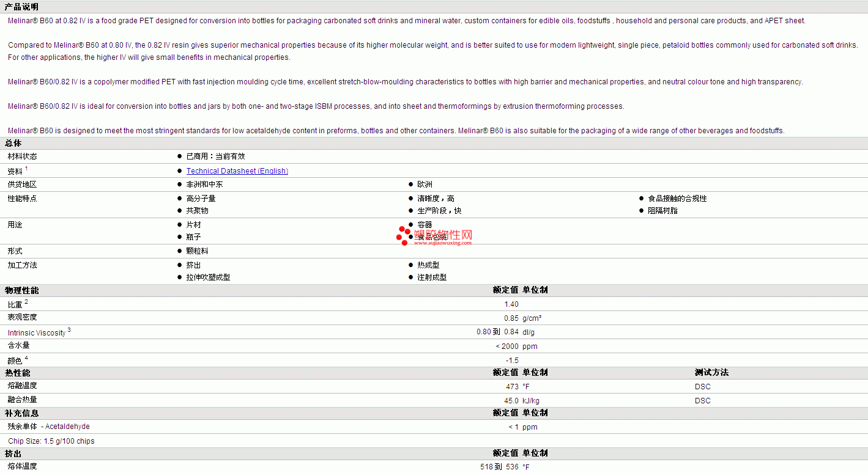Select the 片材 use entry

pos(194,225)
